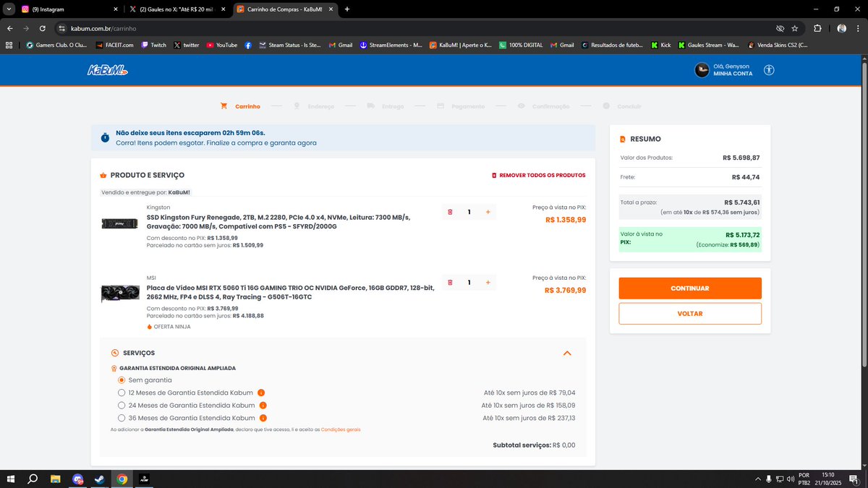
Task: Open taskbar search magnifier
Action: click(33, 479)
